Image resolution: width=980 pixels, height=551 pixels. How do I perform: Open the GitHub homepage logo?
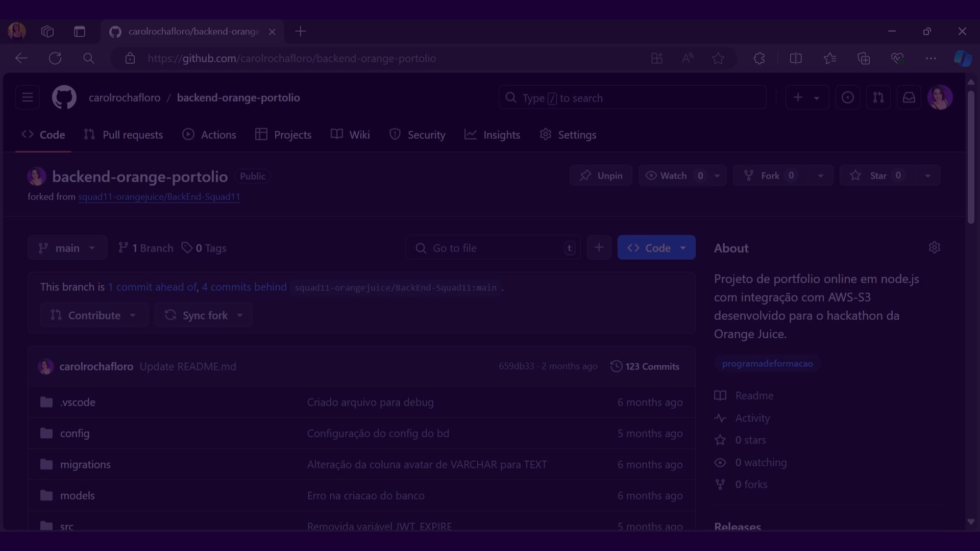click(x=64, y=97)
